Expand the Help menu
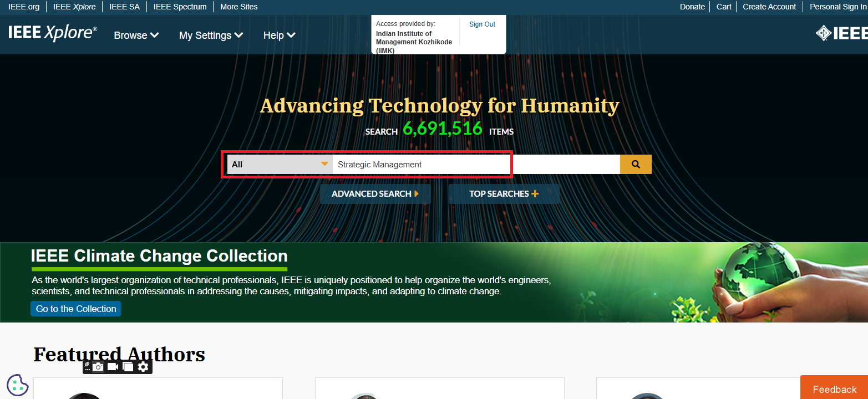This screenshot has height=399, width=868. (279, 35)
